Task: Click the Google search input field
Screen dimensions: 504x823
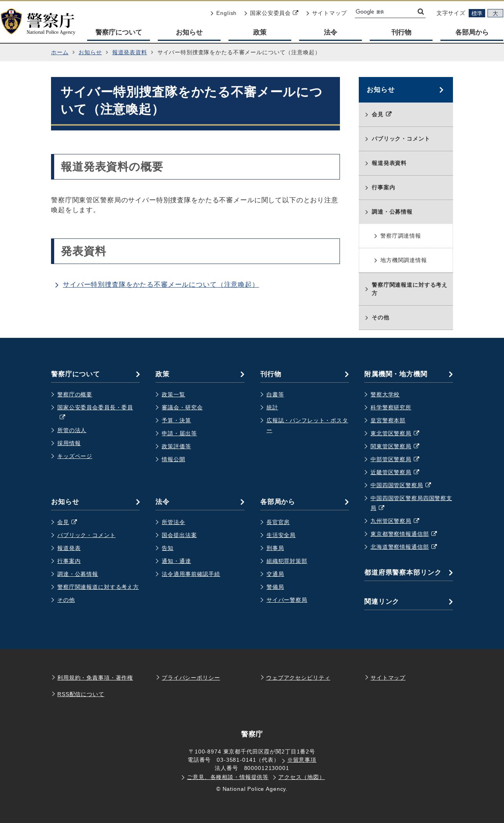Action: pyautogui.click(x=385, y=12)
